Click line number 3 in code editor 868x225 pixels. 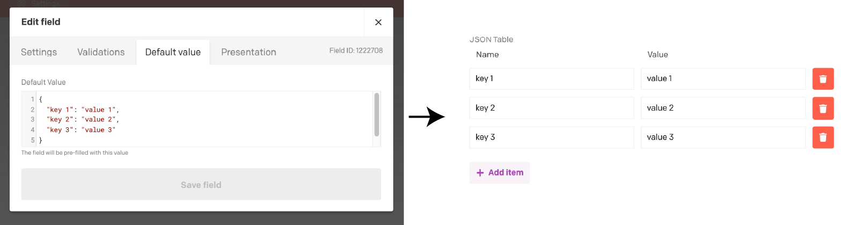(32, 120)
